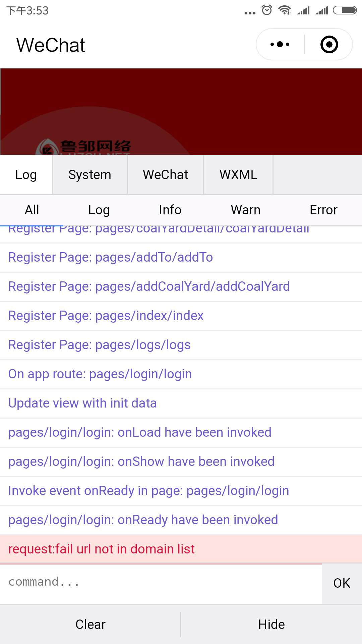Open the WeChat tab in the console
This screenshot has width=362, height=644.
166,175
